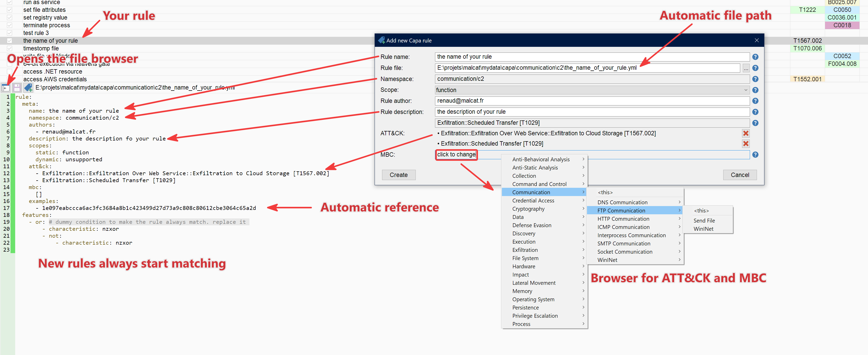
Task: Click 'namespace: communication/c2' in editor
Action: pos(74,118)
